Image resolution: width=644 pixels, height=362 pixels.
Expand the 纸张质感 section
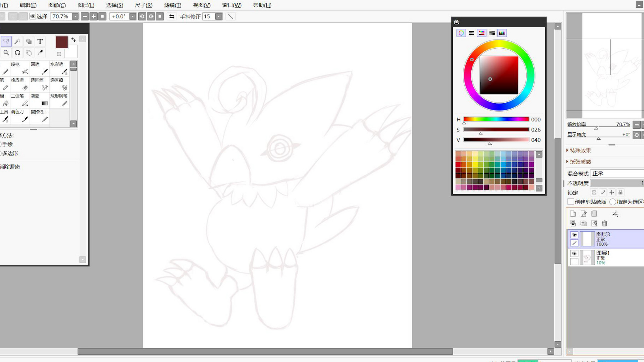coord(579,162)
